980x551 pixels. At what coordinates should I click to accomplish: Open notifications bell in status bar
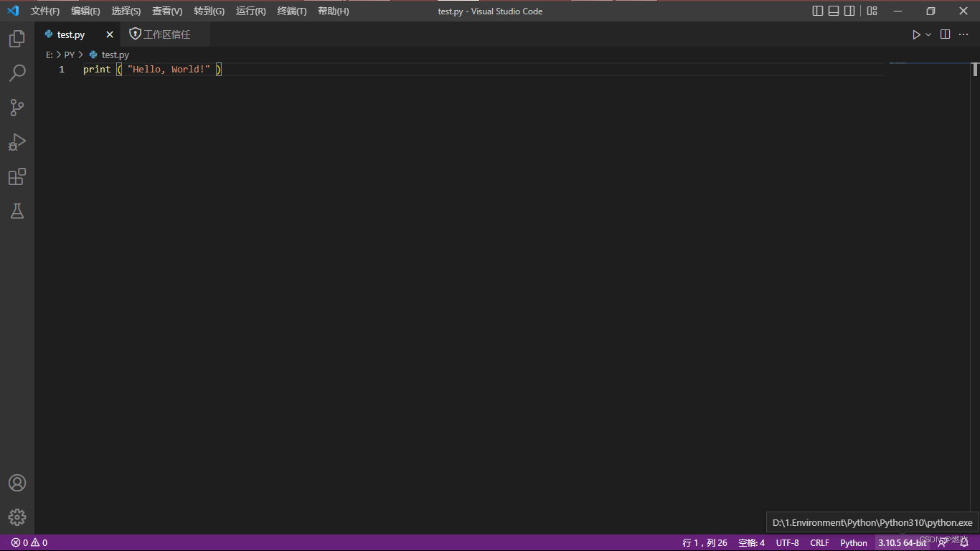tap(964, 543)
